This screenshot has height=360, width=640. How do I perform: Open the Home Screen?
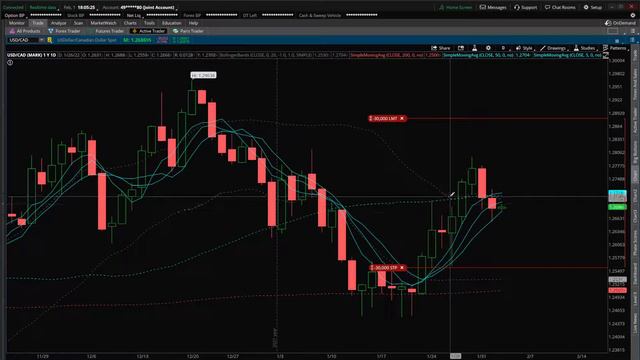(456, 7)
